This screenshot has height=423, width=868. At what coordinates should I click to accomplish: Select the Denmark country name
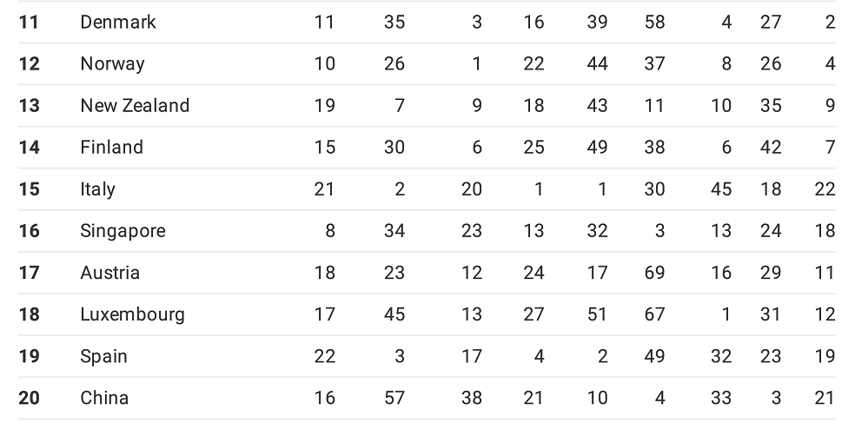118,22
